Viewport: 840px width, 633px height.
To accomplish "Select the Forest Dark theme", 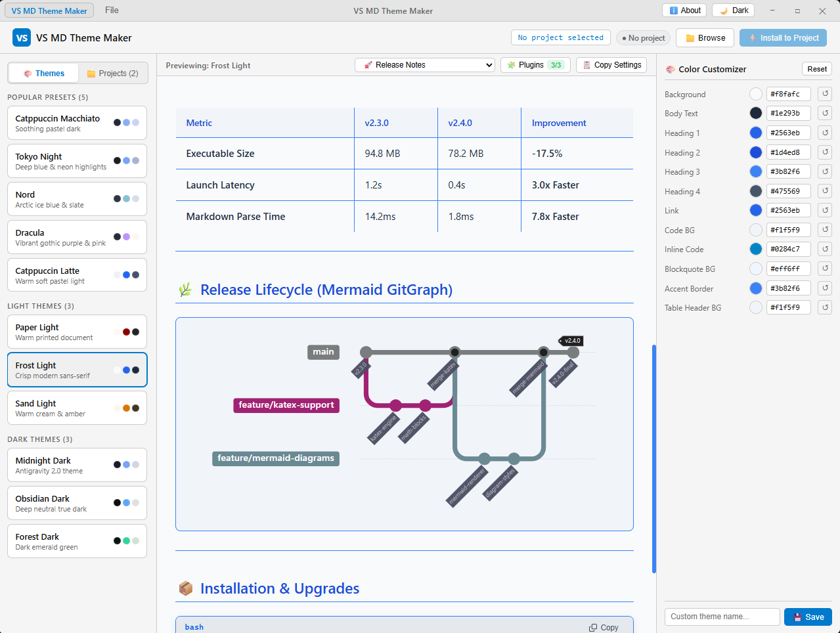I will 77,541.
